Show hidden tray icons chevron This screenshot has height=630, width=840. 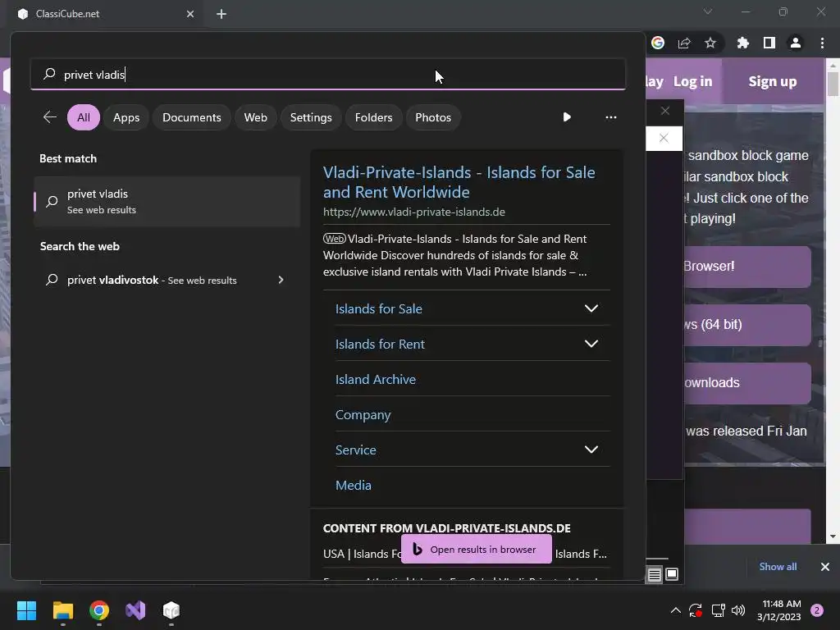[676, 610]
